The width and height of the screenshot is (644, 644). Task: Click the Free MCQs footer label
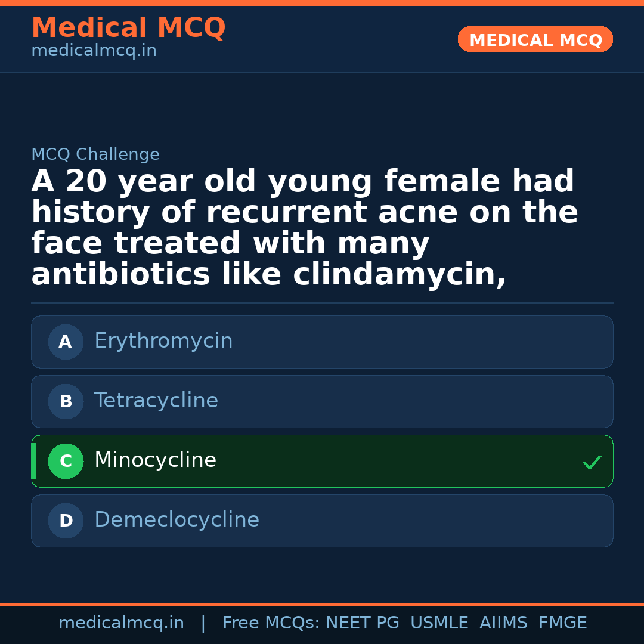click(x=271, y=623)
